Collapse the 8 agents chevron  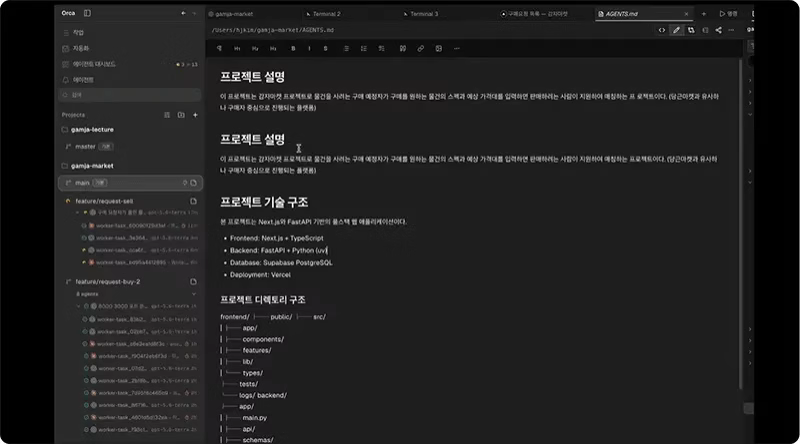pos(194,294)
